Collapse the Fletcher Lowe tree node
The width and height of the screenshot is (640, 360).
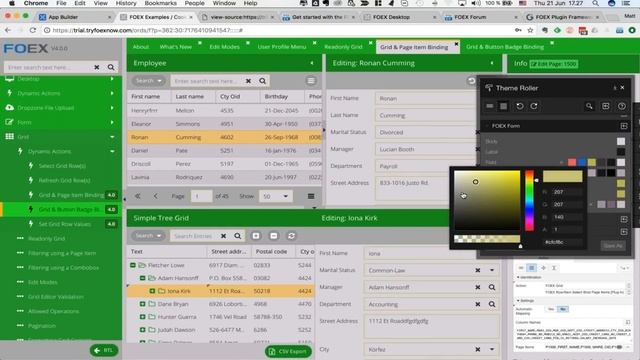pos(133,265)
